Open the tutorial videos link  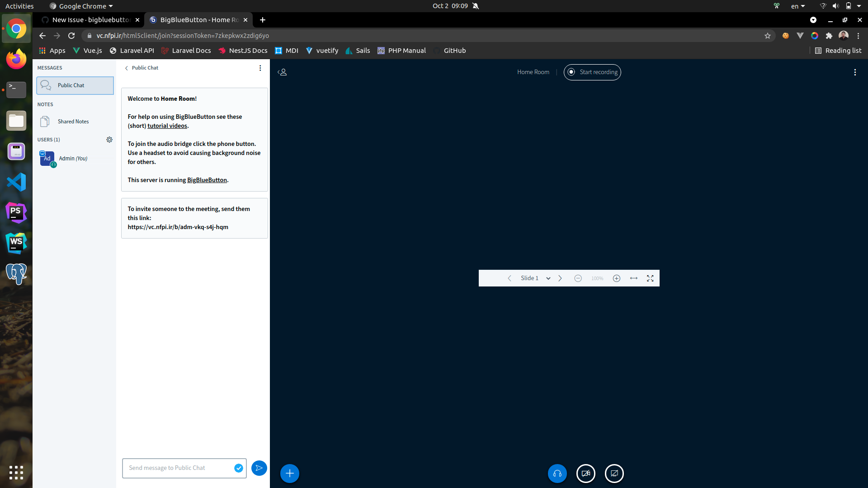(167, 126)
